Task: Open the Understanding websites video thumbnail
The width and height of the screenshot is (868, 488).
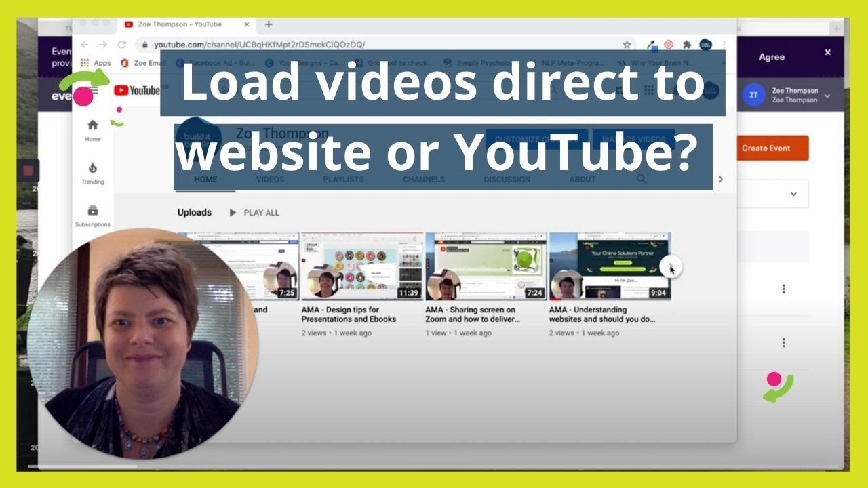Action: (x=610, y=266)
